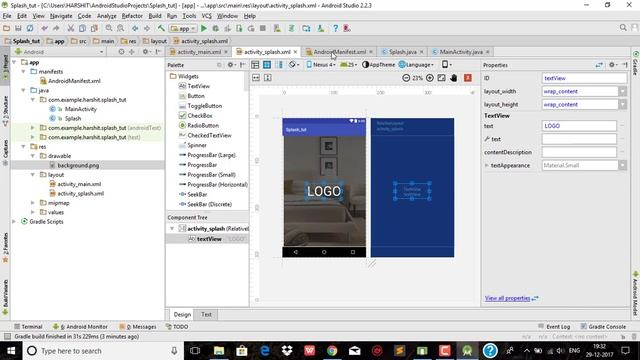This screenshot has width=640, height=360.
Task: Open the Refactor menu
Action: [x=132, y=16]
